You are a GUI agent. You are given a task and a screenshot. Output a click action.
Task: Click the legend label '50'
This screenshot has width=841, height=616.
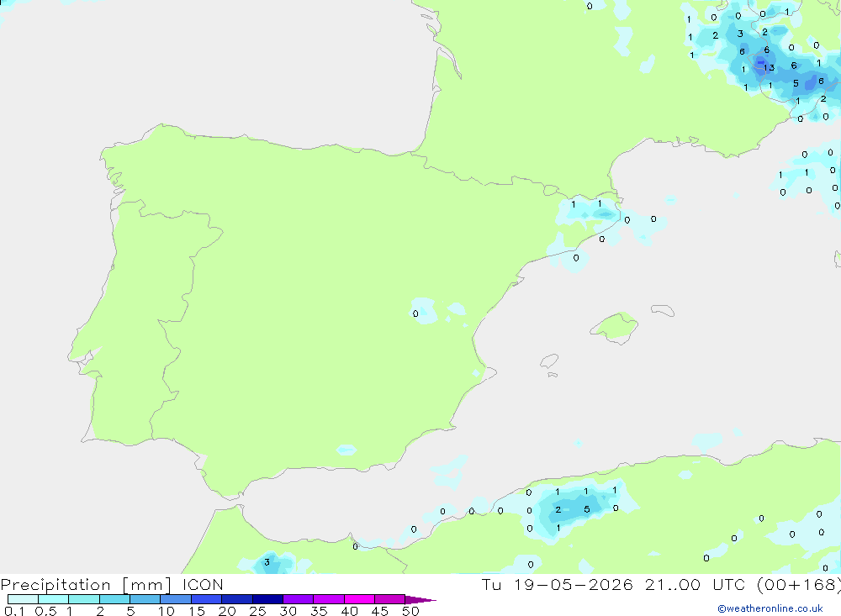411,611
